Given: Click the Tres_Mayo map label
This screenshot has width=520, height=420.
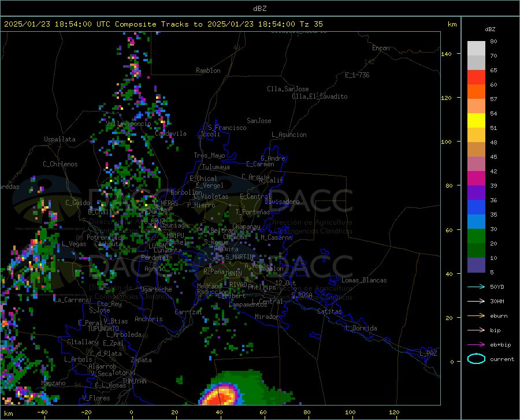Looking at the screenshot, I should pyautogui.click(x=209, y=155).
